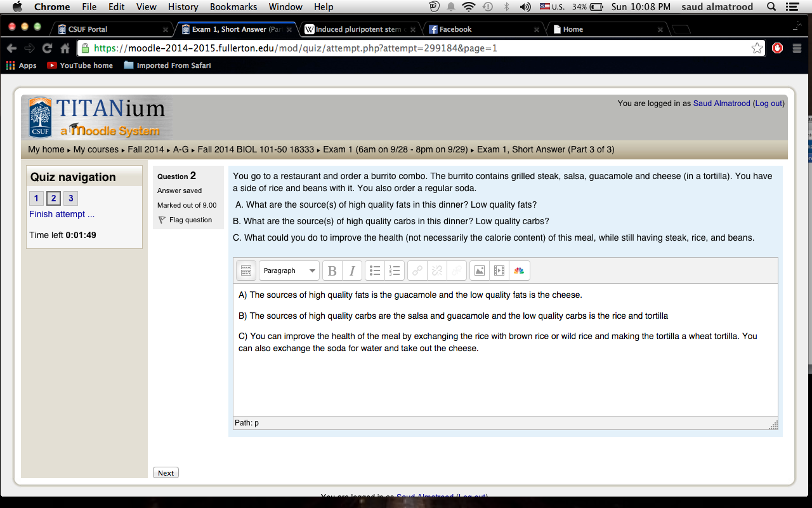Open the History menu in menu bar

(x=183, y=7)
